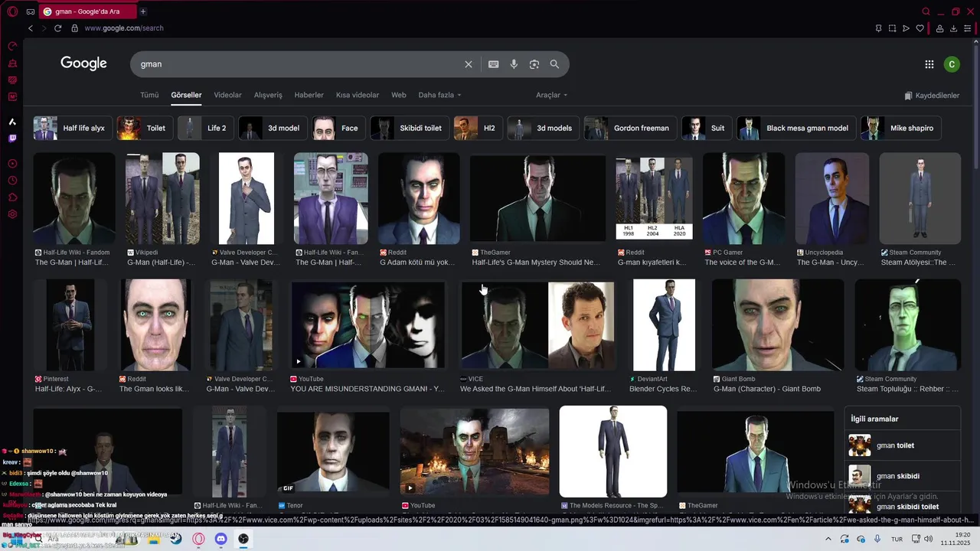The width and height of the screenshot is (980, 551).
Task: Open the Google account avatar C
Action: coord(952,64)
